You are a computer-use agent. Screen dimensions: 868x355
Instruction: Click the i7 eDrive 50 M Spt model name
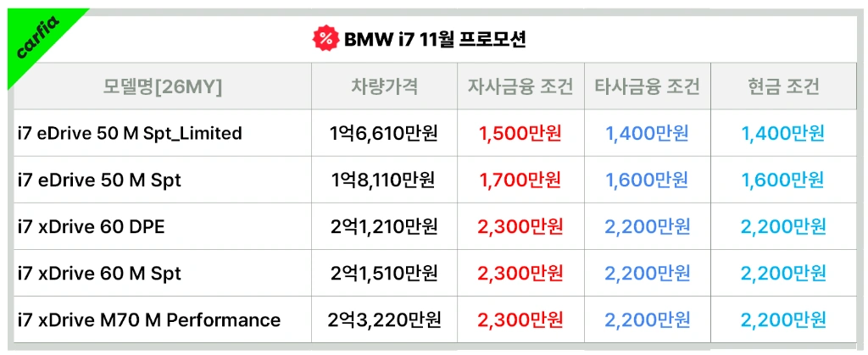pos(100,180)
